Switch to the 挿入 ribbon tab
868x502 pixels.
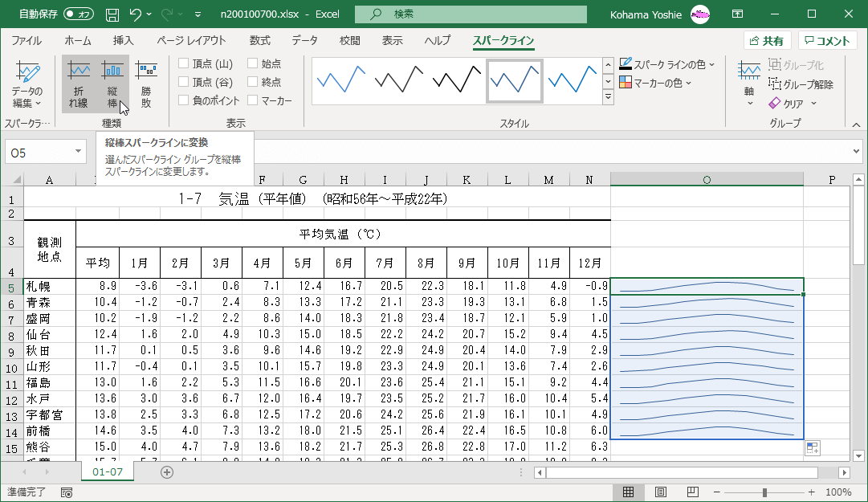click(123, 40)
